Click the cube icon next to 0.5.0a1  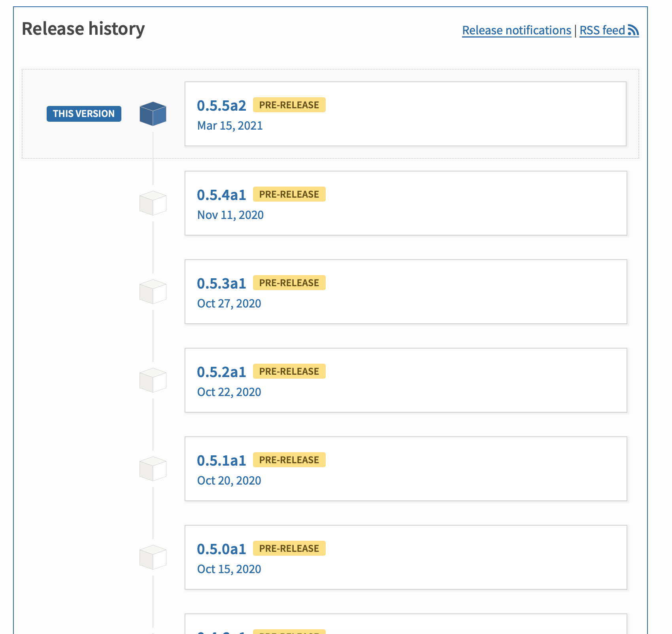click(x=153, y=557)
